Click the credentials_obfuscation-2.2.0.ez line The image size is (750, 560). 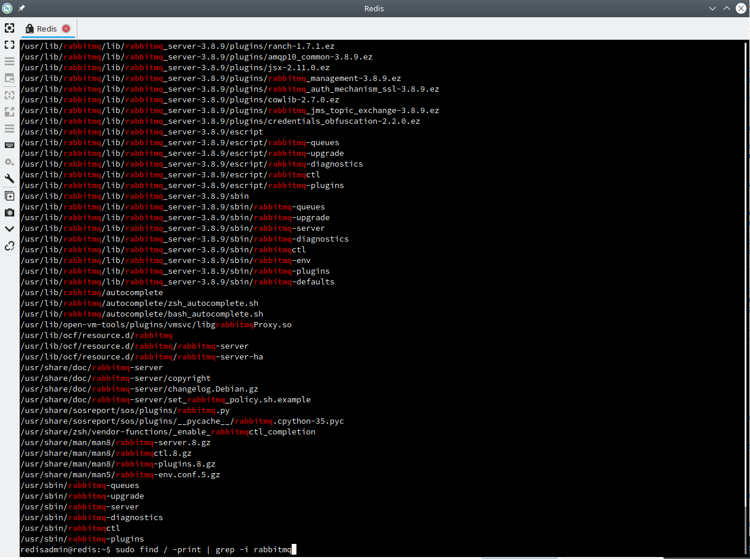tap(220, 121)
